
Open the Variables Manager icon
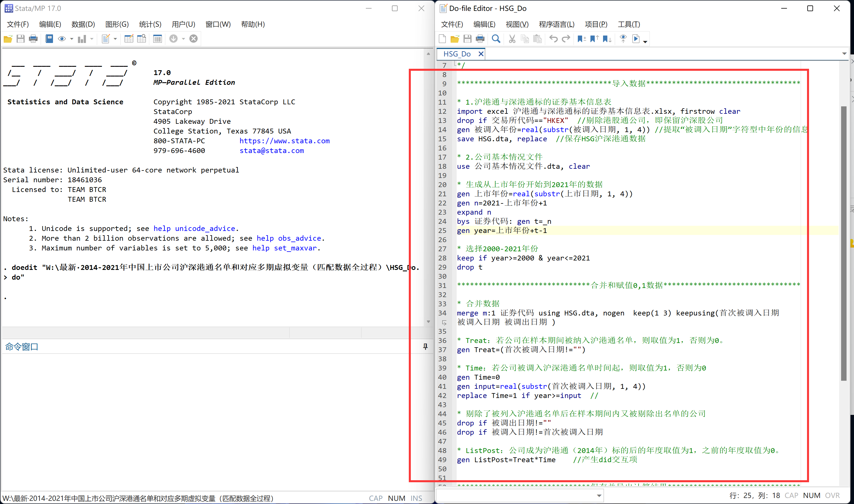point(158,39)
